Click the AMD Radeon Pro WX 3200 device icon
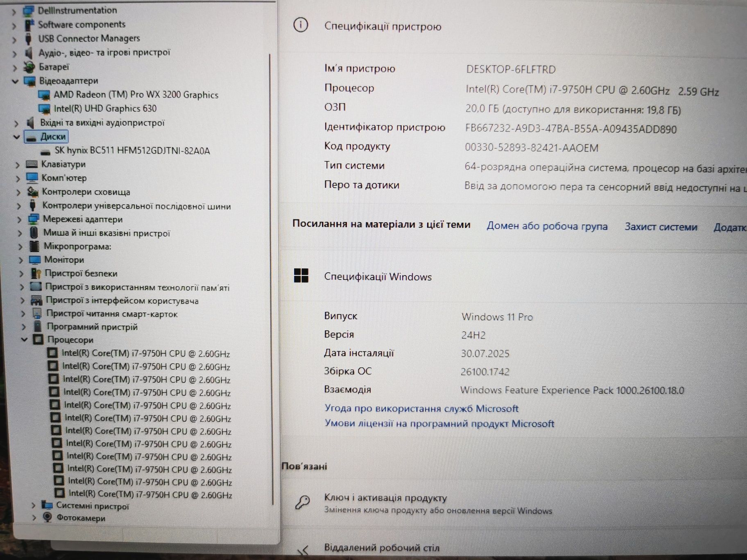747x560 pixels. (x=44, y=95)
